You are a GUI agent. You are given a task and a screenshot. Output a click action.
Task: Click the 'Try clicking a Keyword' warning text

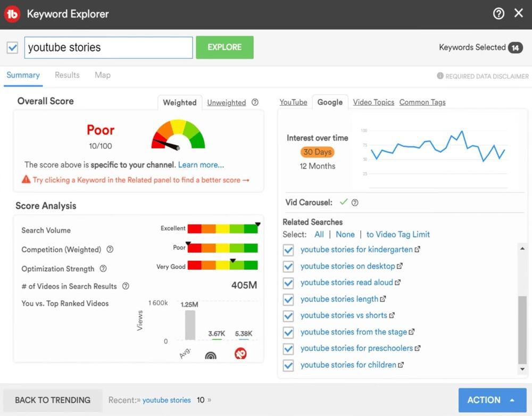(141, 180)
